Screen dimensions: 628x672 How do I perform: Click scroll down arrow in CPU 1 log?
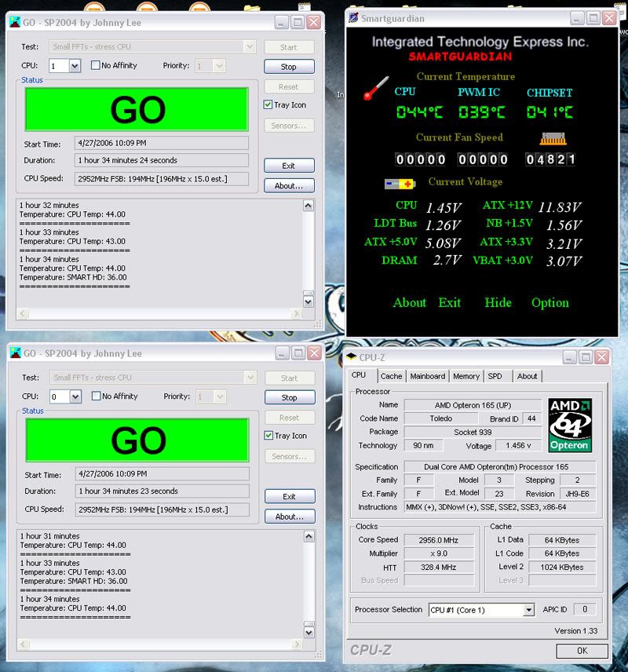(x=309, y=301)
